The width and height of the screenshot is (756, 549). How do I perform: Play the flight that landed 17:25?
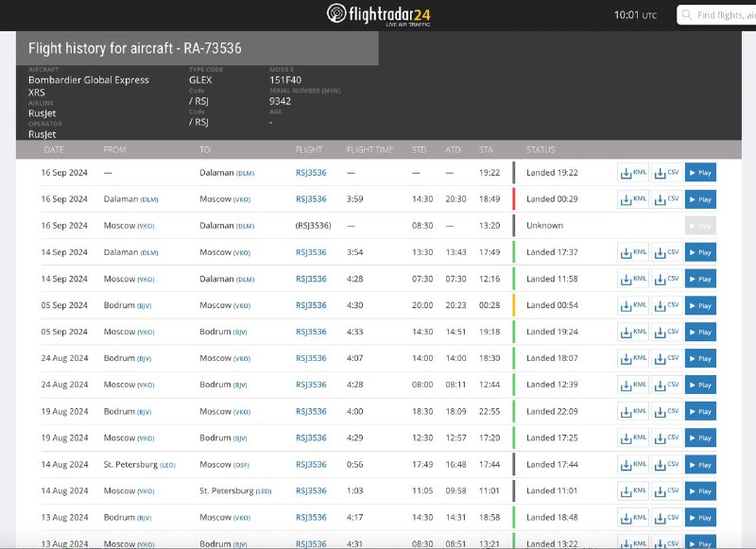(x=700, y=437)
